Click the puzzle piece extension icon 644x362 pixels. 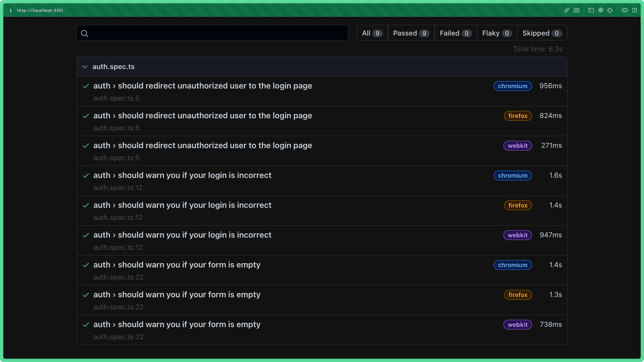click(x=625, y=10)
